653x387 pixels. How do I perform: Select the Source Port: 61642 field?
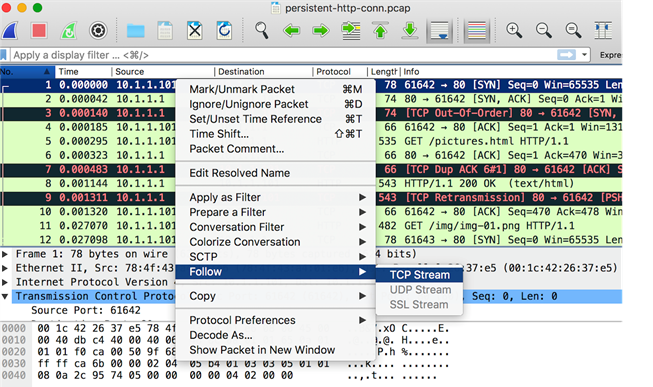[x=86, y=310]
